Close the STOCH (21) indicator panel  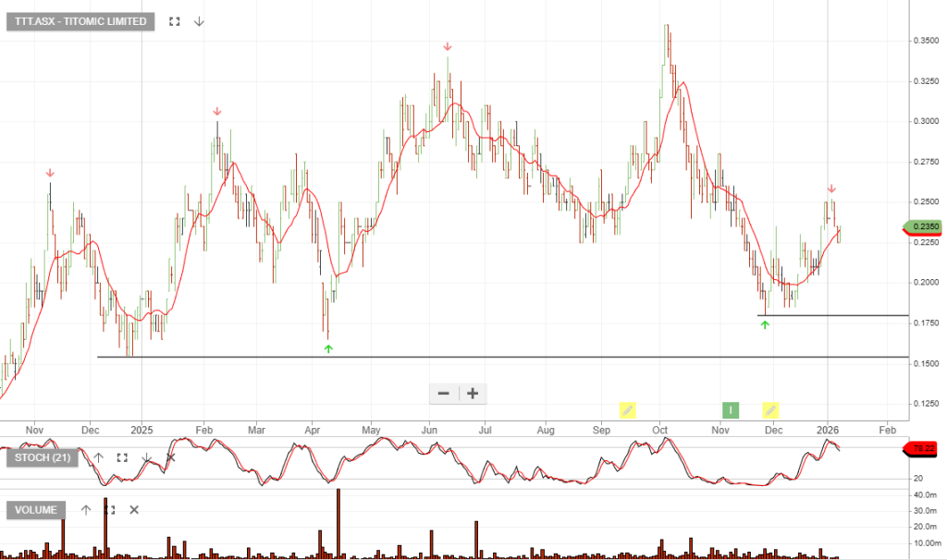(170, 457)
